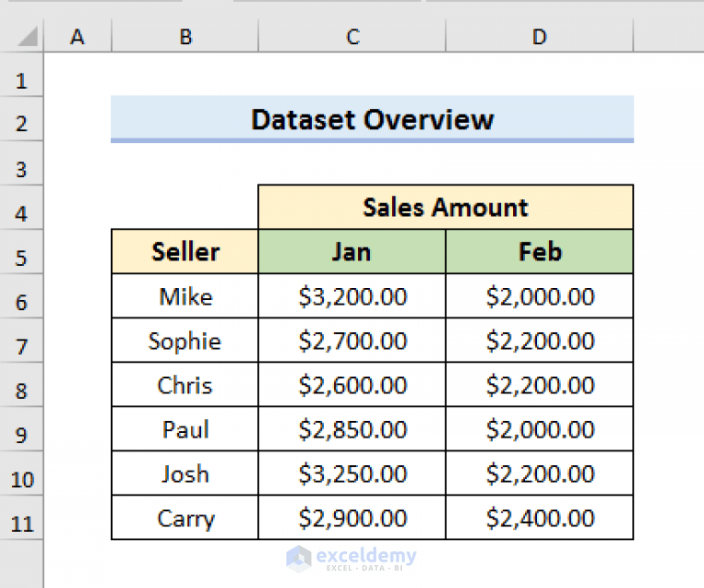
Task: Select the cell containing Josh
Action: pos(185,473)
